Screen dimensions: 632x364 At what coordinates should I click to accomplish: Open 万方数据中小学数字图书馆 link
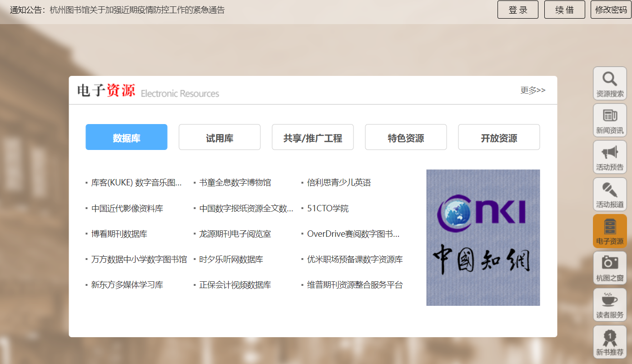(139, 259)
